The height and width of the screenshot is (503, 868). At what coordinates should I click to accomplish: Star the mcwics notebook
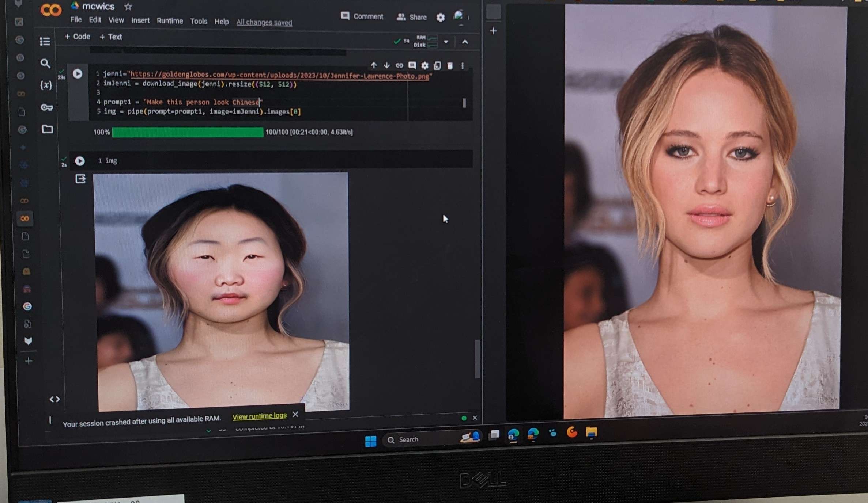click(x=128, y=7)
